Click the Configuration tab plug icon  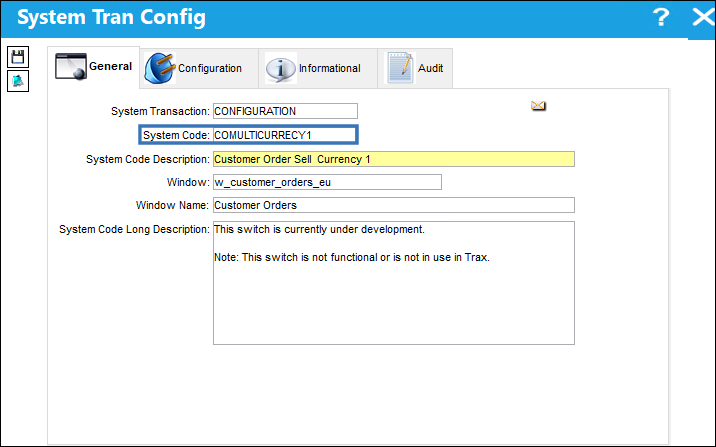tap(160, 68)
